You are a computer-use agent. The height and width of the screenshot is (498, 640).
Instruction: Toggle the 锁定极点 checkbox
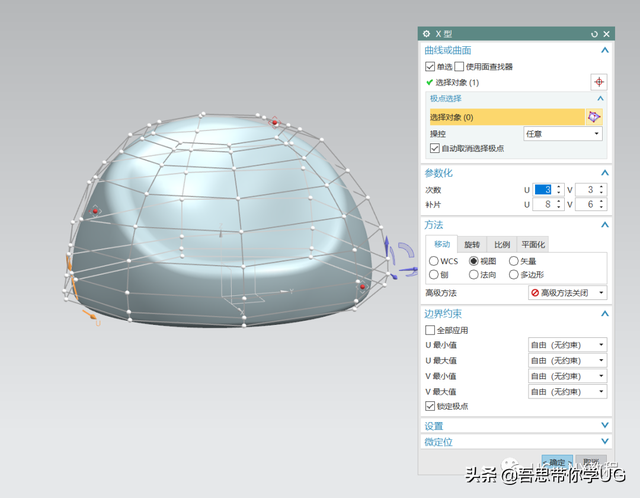(x=430, y=406)
